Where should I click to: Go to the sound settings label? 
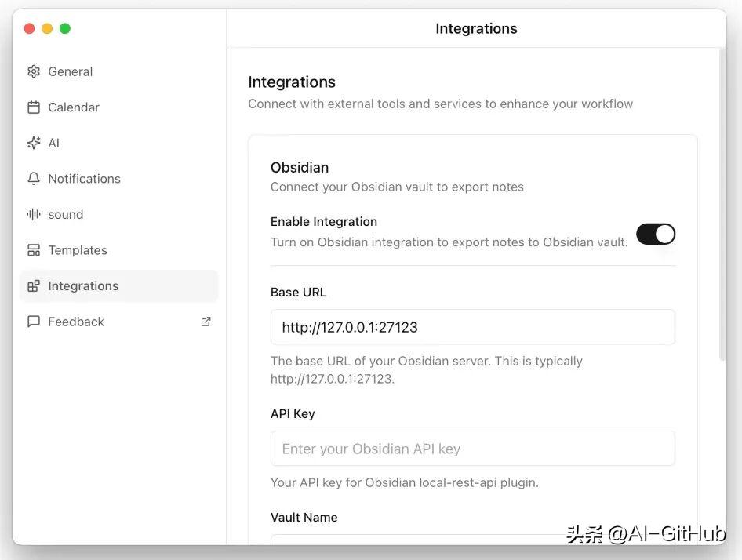(x=66, y=214)
